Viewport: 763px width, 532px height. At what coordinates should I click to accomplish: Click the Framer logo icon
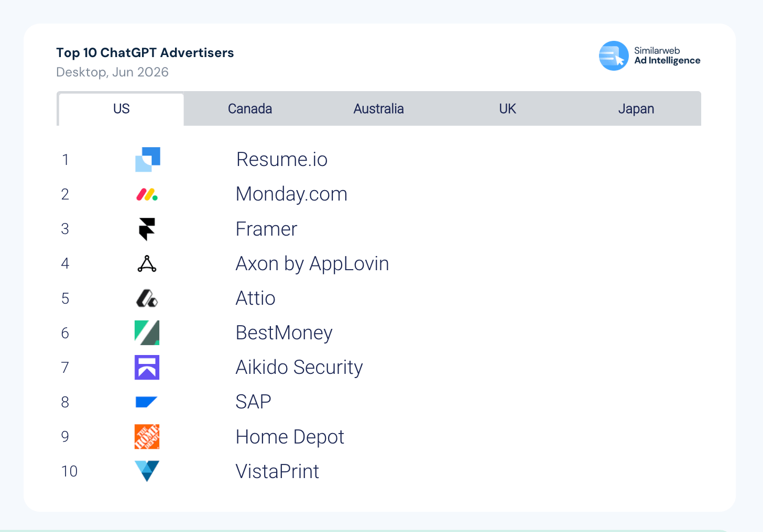(x=147, y=229)
